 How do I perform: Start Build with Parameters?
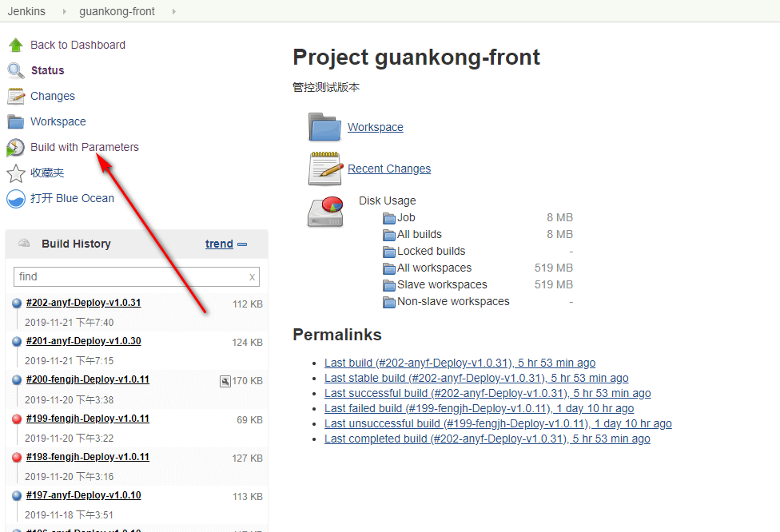coord(85,147)
